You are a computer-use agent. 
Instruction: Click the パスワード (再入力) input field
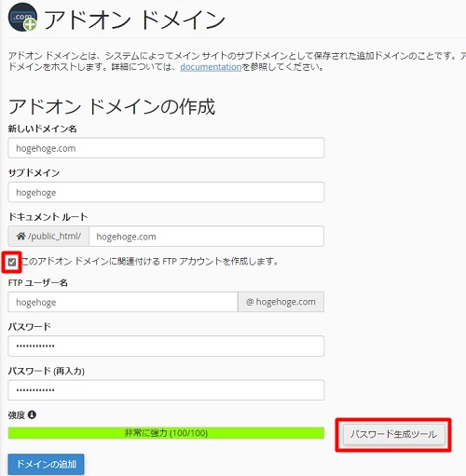[x=166, y=390]
